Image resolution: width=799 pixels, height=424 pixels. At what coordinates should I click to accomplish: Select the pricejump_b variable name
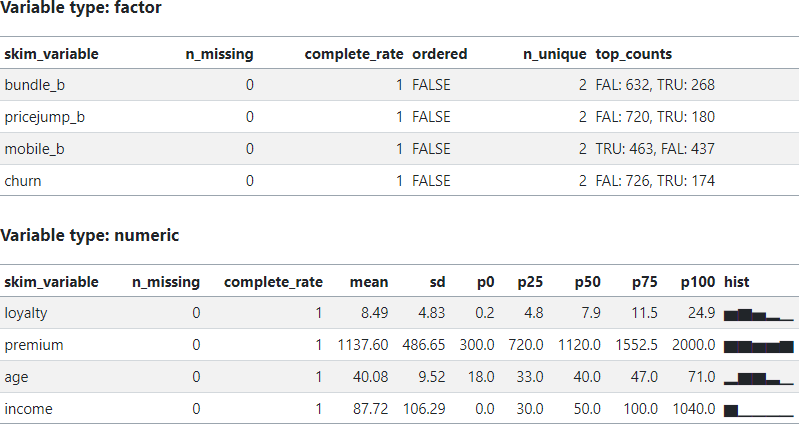pos(45,117)
